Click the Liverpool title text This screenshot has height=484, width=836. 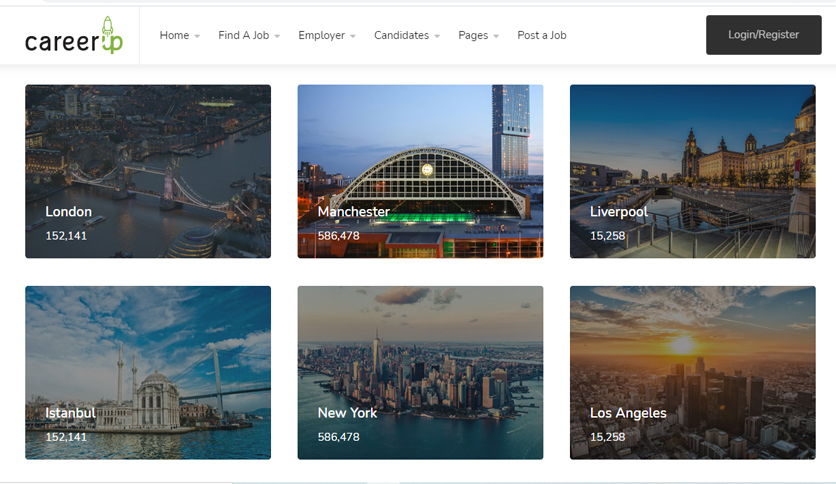pyautogui.click(x=618, y=212)
